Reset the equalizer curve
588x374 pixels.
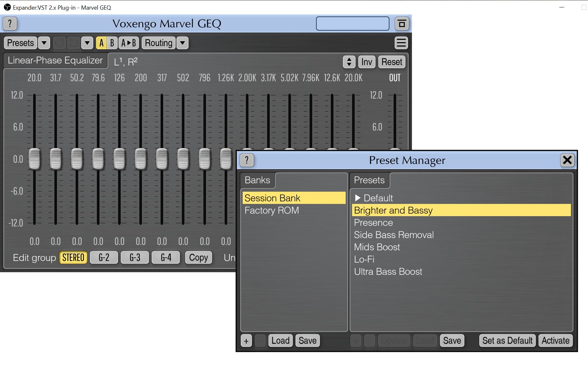point(392,62)
